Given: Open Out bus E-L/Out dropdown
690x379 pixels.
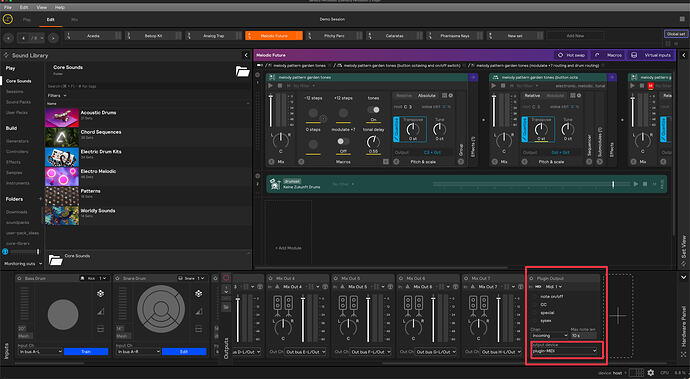Looking at the screenshot, I should click(305, 352).
